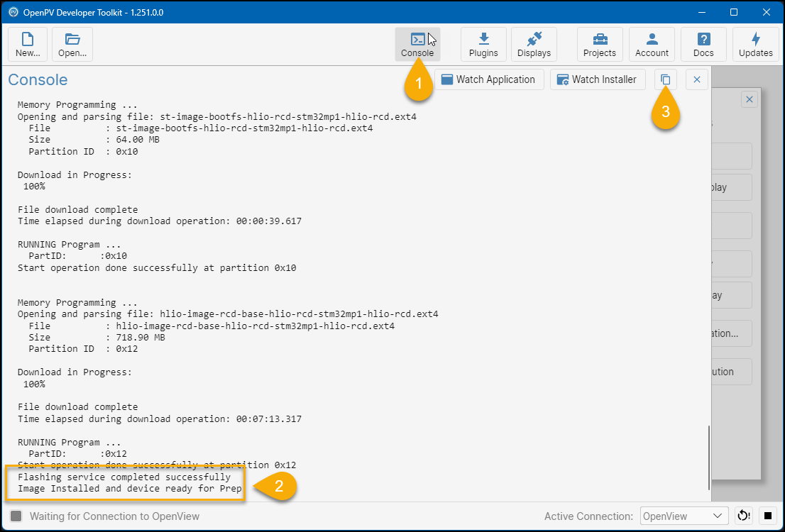
Task: Minimize the OpenPV Developer Toolkit window
Action: pyautogui.click(x=701, y=12)
